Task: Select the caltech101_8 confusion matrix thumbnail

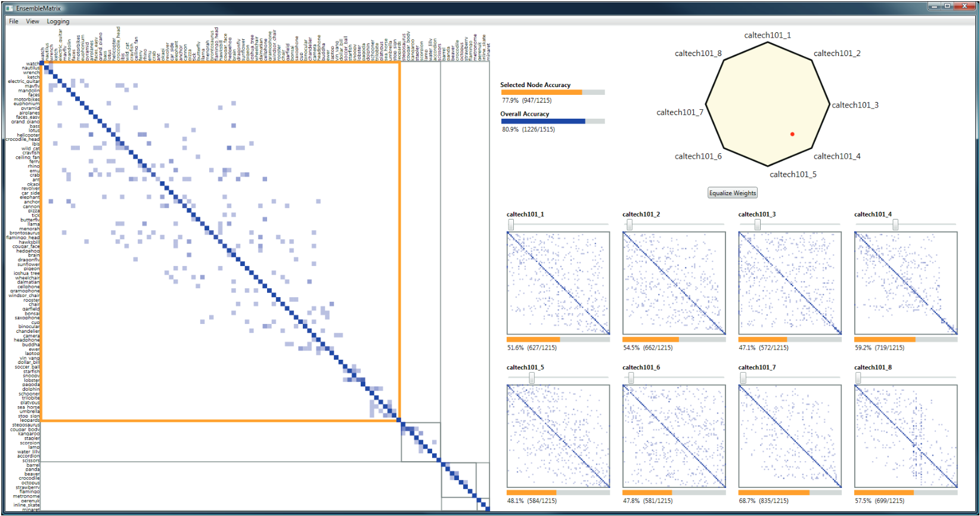Action: [905, 436]
